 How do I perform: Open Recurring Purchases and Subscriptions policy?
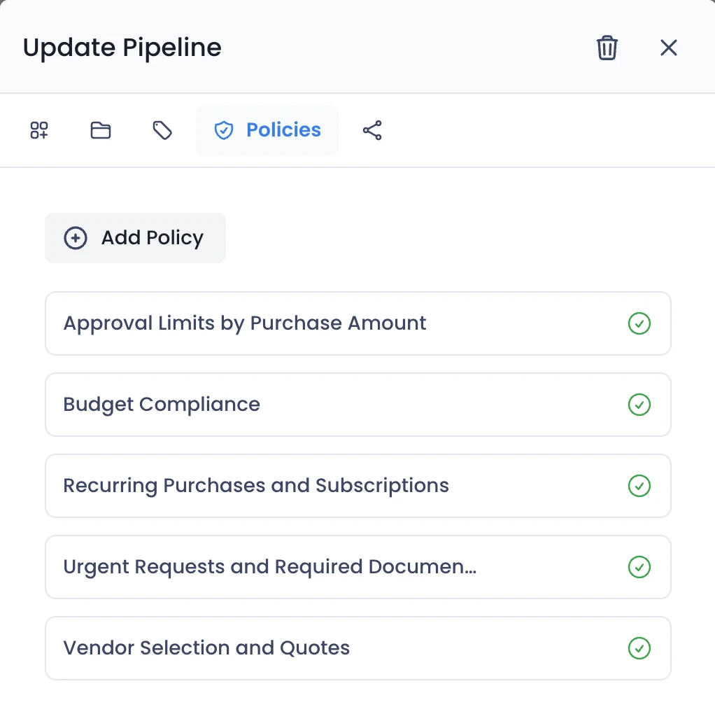click(x=357, y=486)
